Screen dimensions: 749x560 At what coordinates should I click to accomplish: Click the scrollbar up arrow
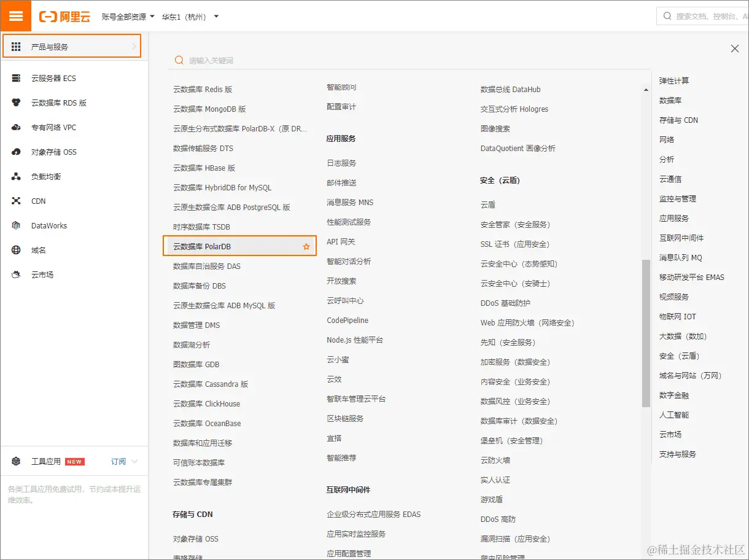(x=646, y=90)
